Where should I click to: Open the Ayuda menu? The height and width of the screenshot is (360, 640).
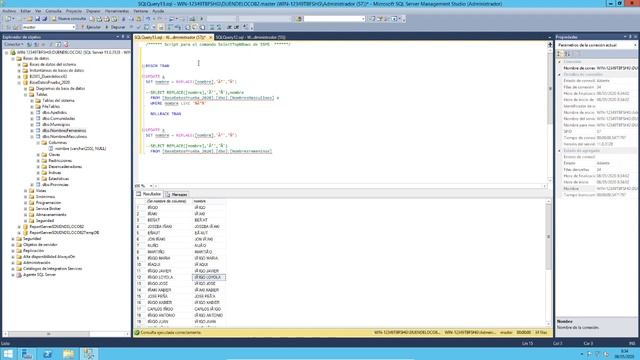tap(158, 11)
